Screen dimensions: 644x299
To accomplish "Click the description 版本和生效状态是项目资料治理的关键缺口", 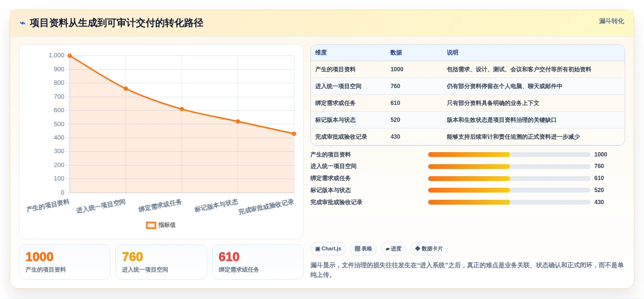I will pyautogui.click(x=502, y=120).
